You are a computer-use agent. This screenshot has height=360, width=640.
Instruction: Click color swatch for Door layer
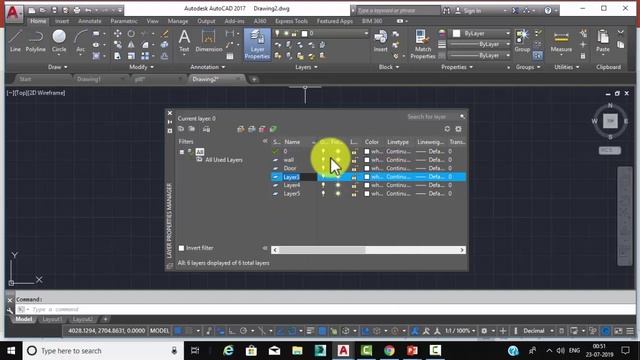click(367, 168)
